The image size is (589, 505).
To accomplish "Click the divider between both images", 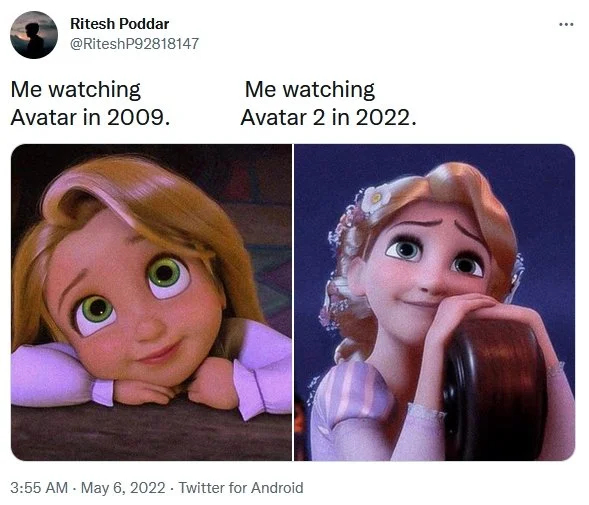I will coord(293,302).
